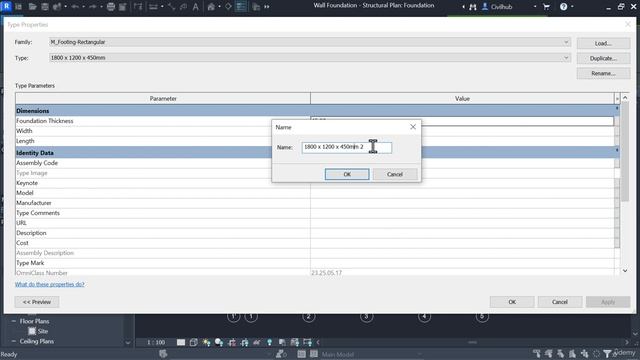Click the Duplicate... button

(603, 58)
